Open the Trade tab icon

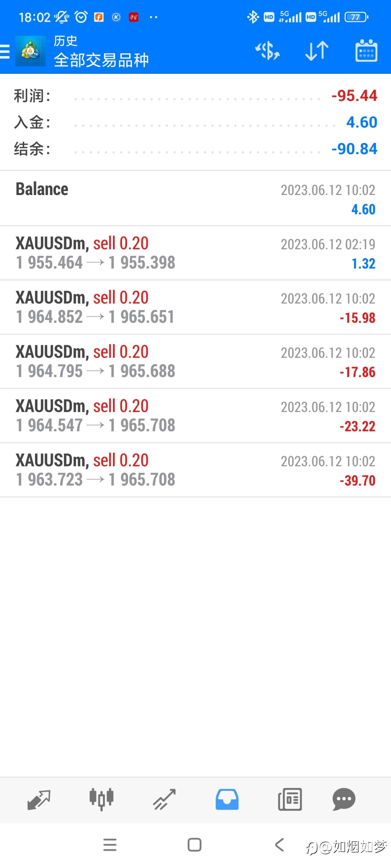click(x=164, y=799)
